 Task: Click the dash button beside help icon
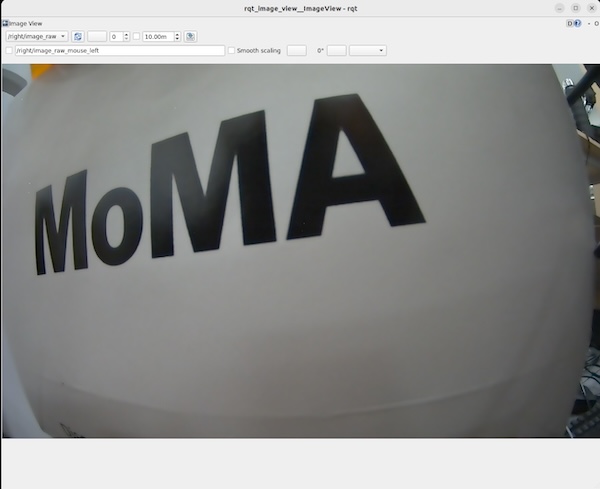(x=589, y=23)
